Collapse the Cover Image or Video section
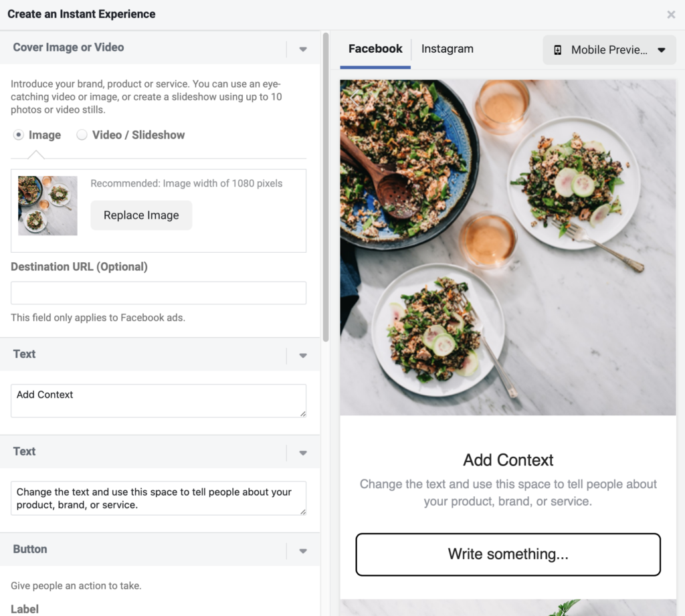The height and width of the screenshot is (616, 685). [x=302, y=48]
